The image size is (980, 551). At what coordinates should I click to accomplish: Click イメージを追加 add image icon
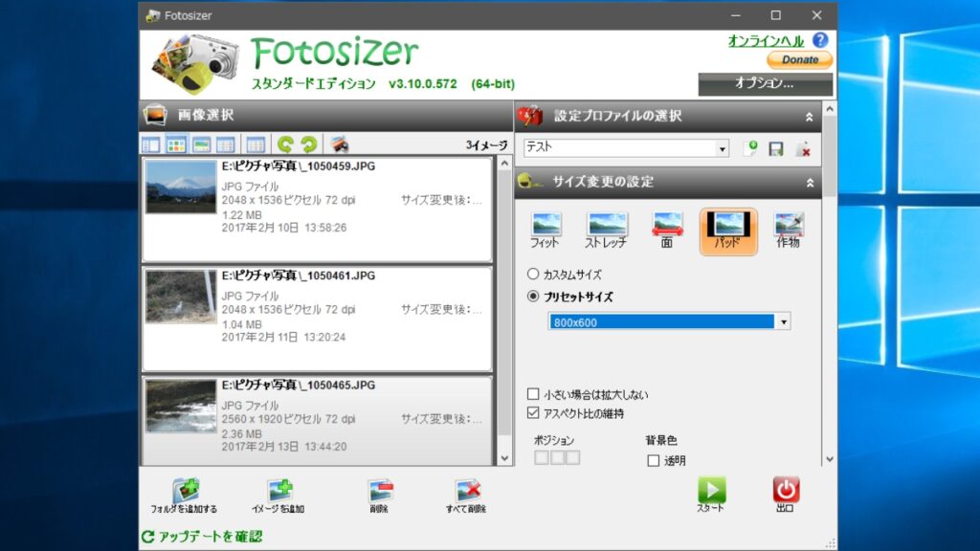click(x=278, y=496)
